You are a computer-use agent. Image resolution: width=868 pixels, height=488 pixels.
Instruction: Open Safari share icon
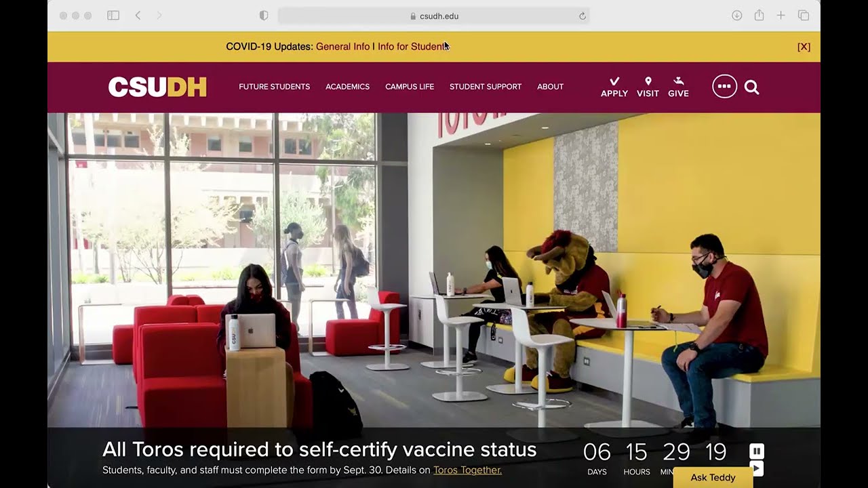pyautogui.click(x=759, y=16)
